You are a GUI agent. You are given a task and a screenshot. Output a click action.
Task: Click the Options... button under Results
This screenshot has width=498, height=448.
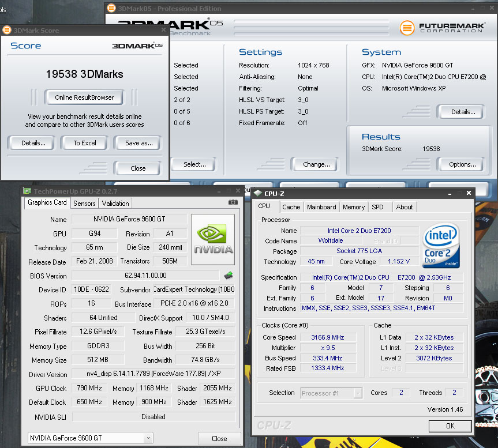[x=462, y=164]
